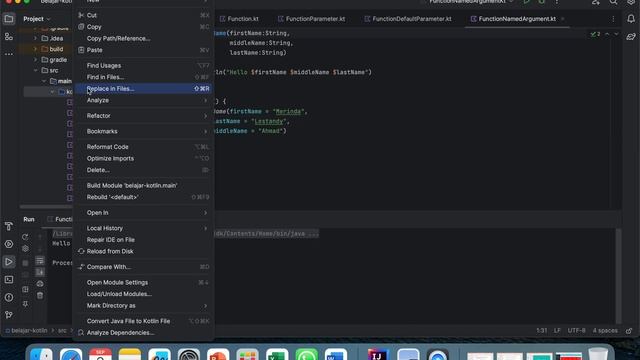
Task: Open the Project tool window icon
Action: click(x=9, y=19)
